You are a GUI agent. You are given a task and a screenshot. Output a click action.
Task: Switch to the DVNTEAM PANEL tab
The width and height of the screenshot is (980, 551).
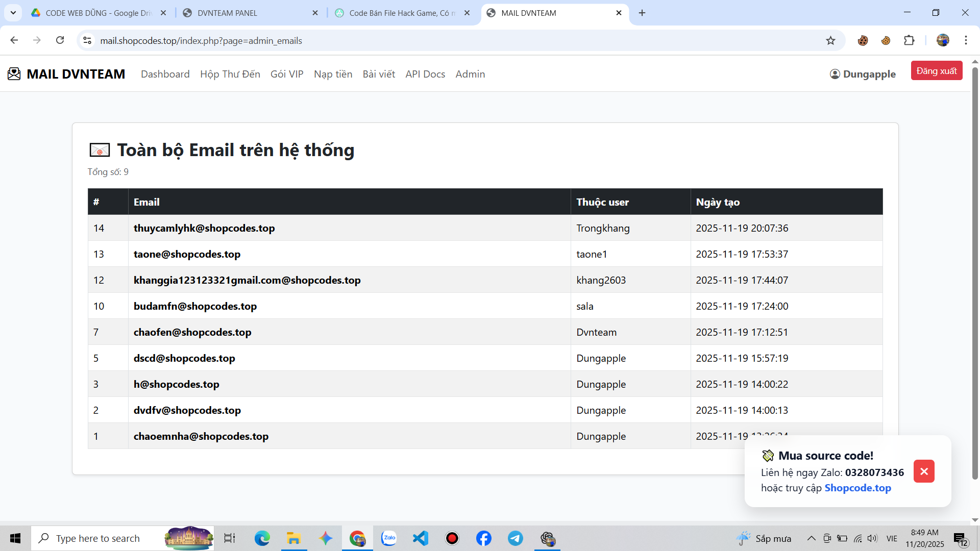click(x=250, y=13)
